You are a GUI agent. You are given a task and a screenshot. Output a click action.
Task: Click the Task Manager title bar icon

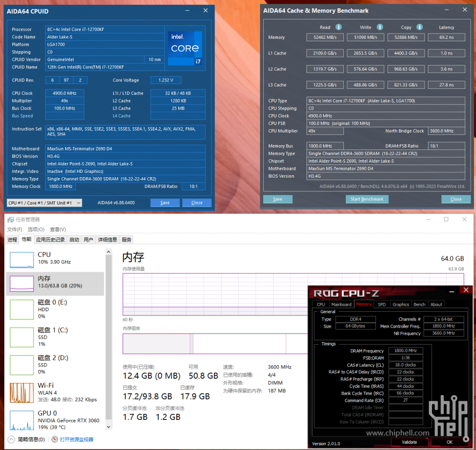point(11,219)
